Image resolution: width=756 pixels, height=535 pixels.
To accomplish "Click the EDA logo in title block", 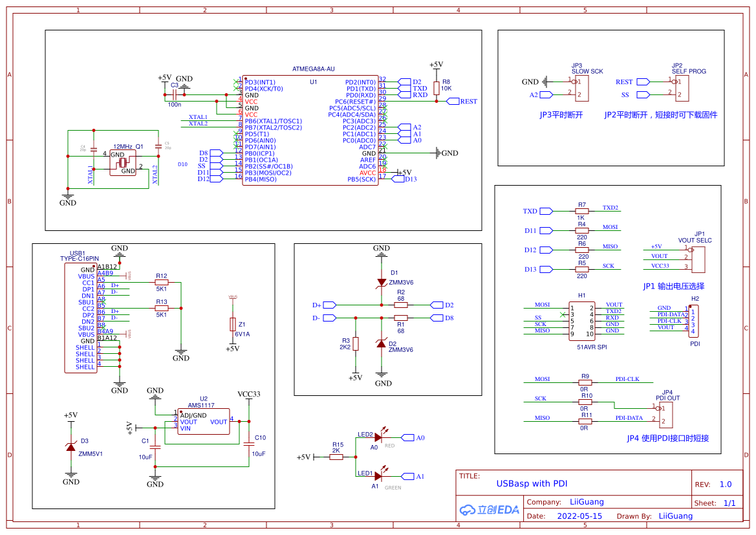I will click(x=489, y=510).
